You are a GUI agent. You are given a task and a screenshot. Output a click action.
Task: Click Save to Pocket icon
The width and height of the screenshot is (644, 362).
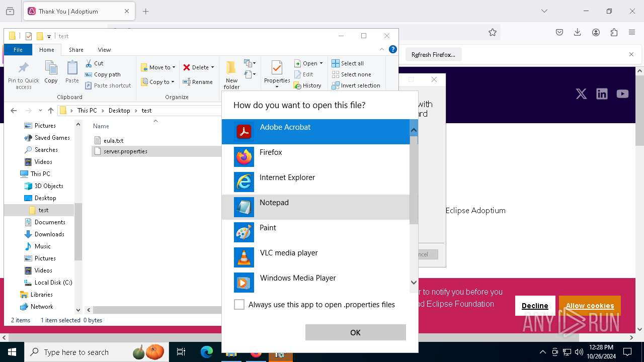pyautogui.click(x=559, y=32)
